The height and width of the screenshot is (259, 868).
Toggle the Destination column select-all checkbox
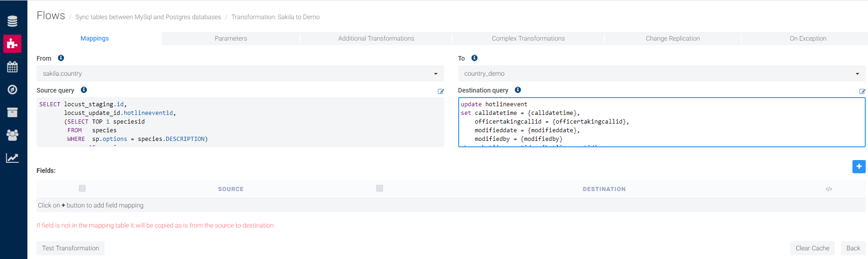point(379,188)
